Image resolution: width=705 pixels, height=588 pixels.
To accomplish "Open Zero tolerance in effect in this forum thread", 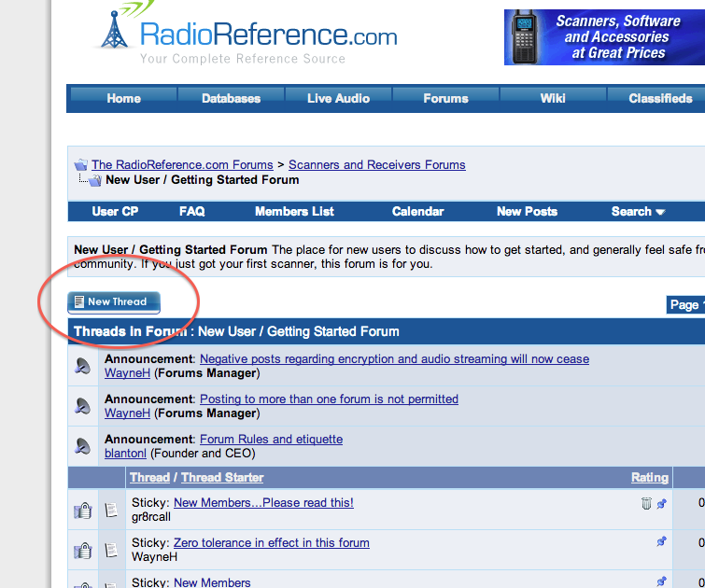I will pos(272,542).
